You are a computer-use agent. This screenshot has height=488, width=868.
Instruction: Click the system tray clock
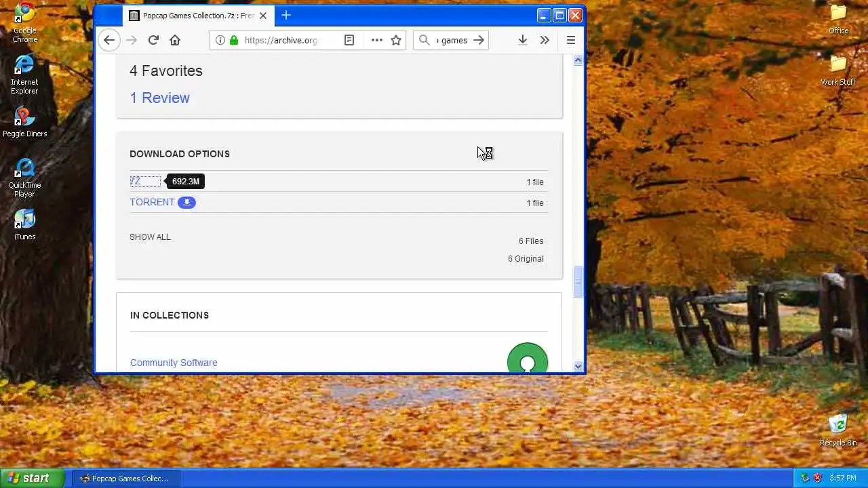842,478
